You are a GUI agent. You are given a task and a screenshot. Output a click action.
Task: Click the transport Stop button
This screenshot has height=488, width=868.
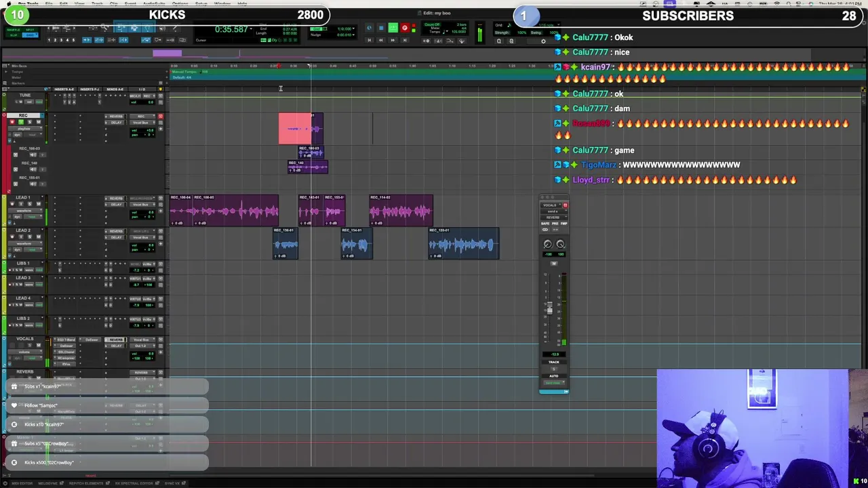tap(381, 28)
